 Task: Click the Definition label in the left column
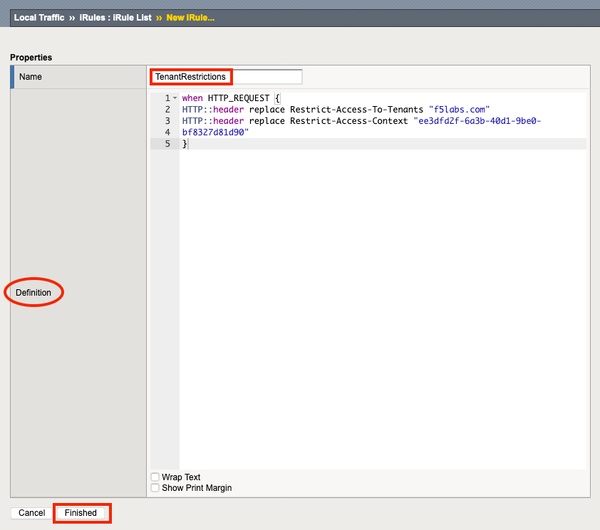pos(34,292)
